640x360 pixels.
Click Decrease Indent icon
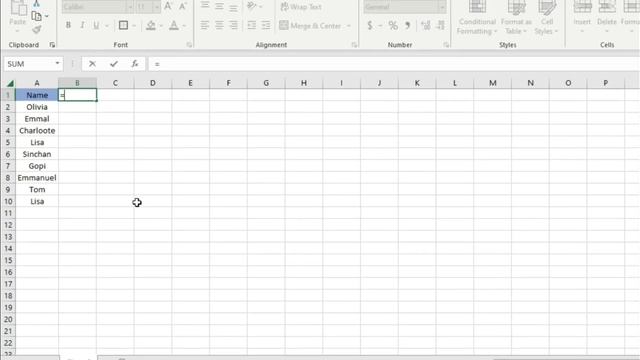251,25
